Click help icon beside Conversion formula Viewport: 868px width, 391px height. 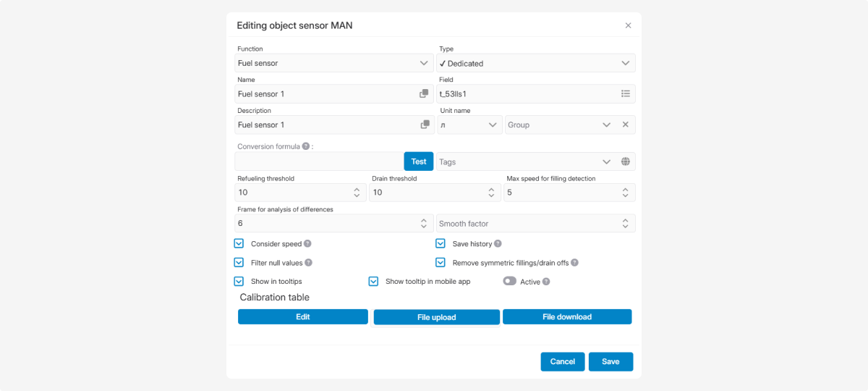pos(306,146)
